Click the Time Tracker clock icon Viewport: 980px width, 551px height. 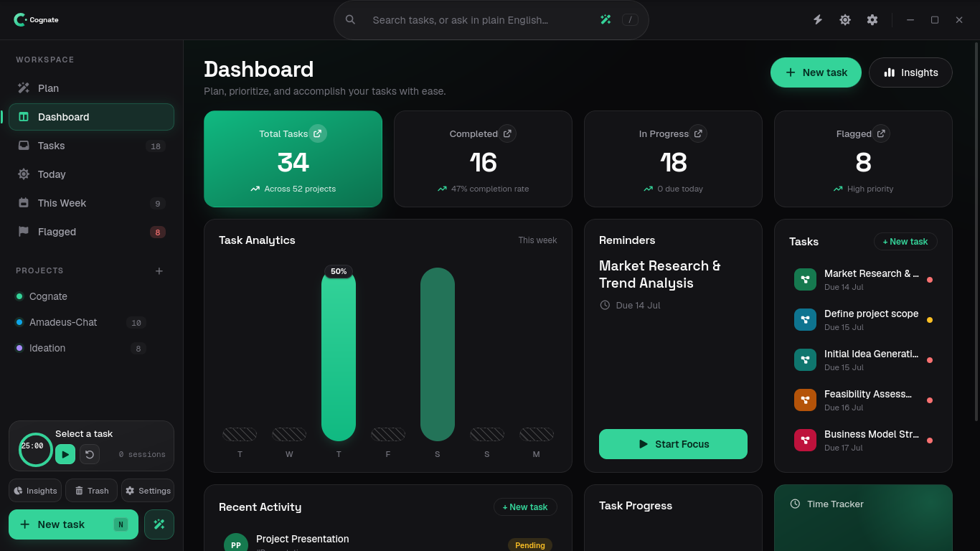795,504
